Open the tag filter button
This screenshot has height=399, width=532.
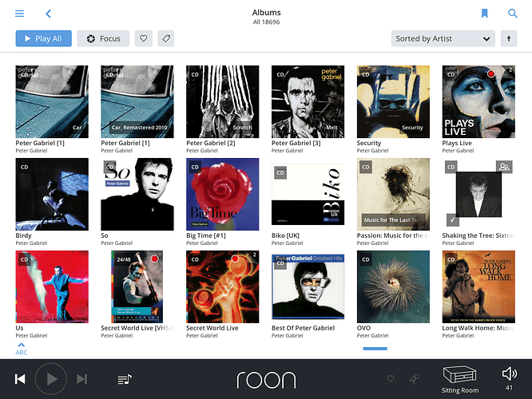coord(166,38)
